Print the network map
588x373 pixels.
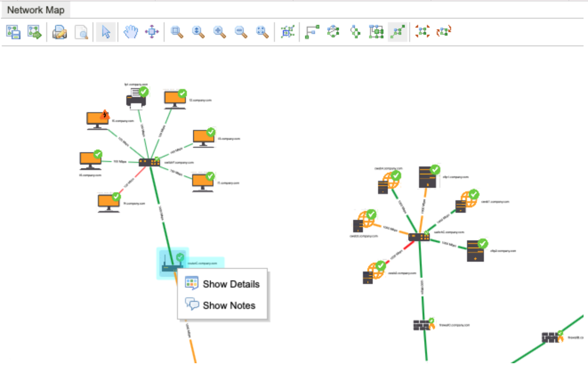coord(60,32)
